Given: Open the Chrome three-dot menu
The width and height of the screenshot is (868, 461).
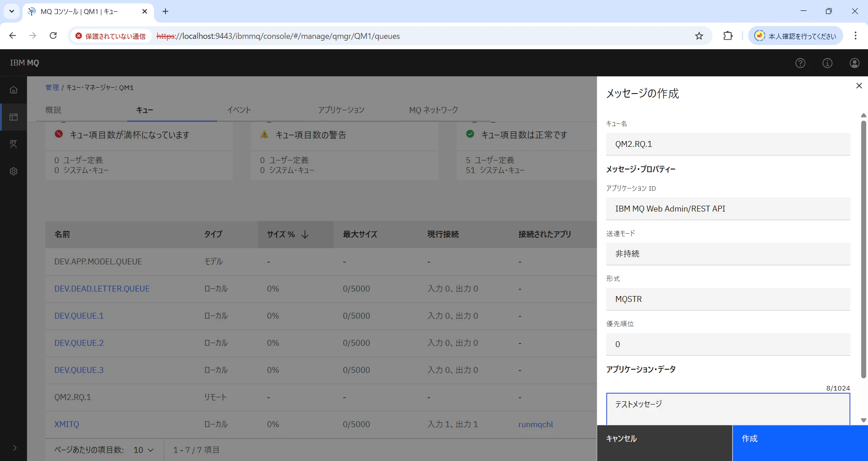Looking at the screenshot, I should (855, 36).
